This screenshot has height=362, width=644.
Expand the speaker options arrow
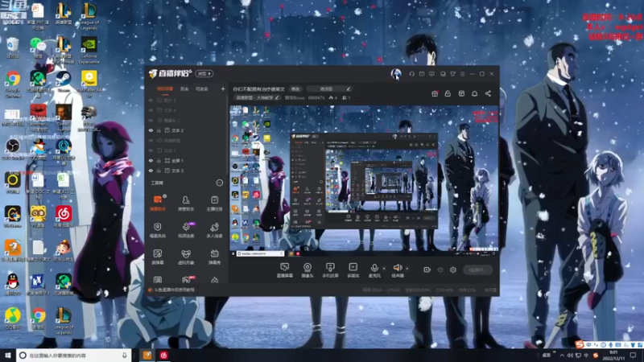tap(407, 269)
